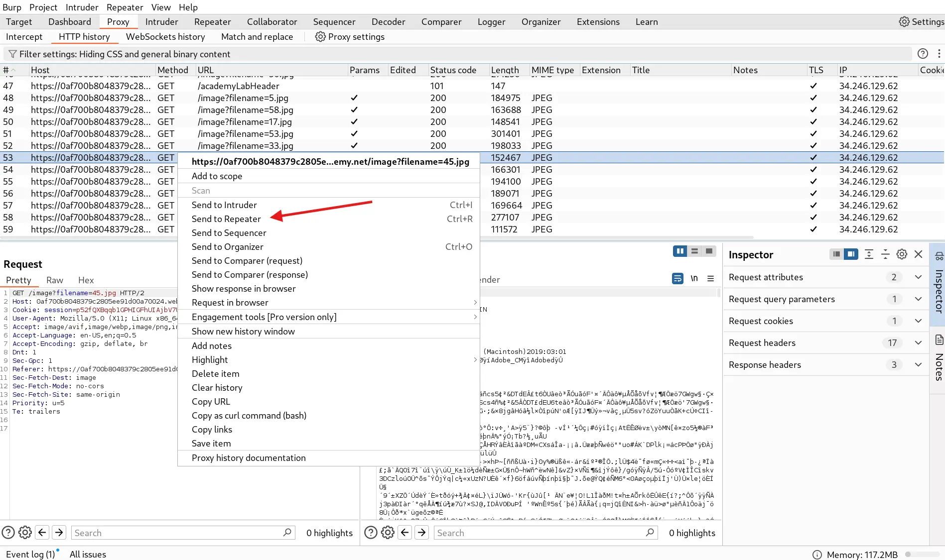Go to previous match in request search
This screenshot has width=945, height=560.
[x=42, y=533]
